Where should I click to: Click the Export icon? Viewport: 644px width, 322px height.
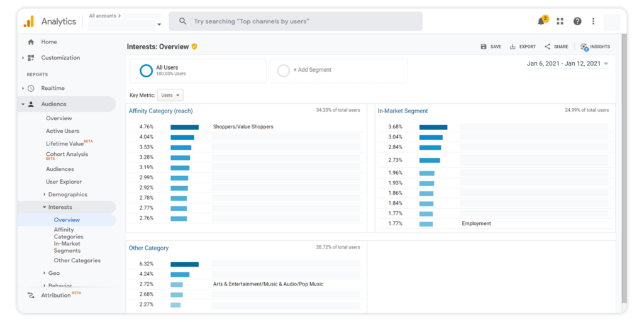coord(513,47)
